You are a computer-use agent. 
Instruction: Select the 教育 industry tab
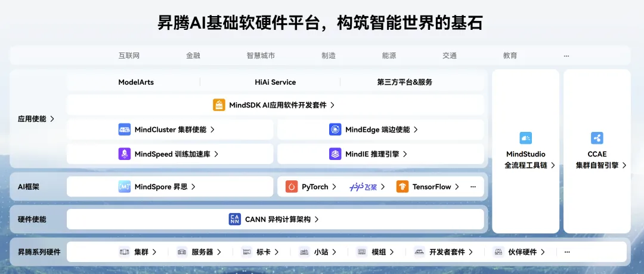click(x=510, y=56)
